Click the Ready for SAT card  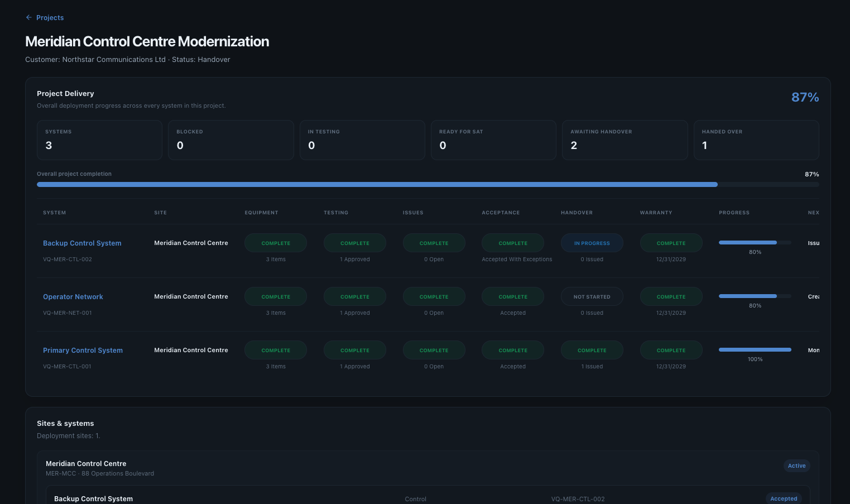coord(493,140)
